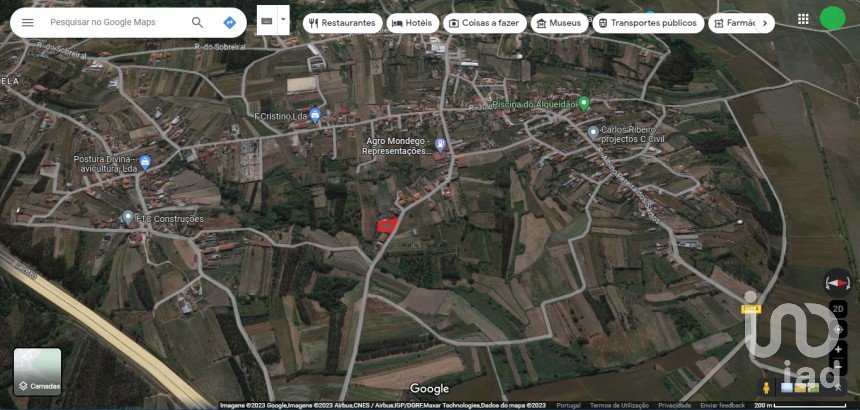
Task: Toggle 2D map view
Action: tap(838, 309)
